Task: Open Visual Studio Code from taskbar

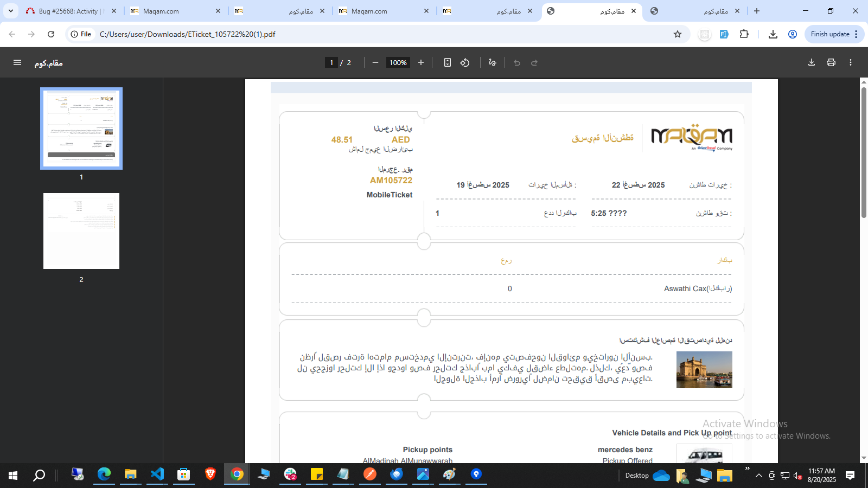Action: (157, 474)
